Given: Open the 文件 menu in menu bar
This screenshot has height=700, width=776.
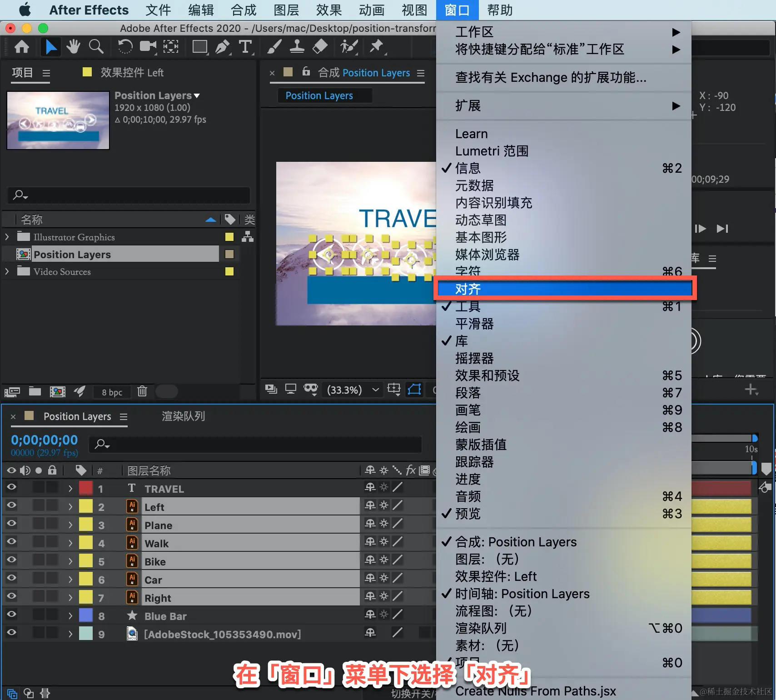Looking at the screenshot, I should tap(158, 10).
